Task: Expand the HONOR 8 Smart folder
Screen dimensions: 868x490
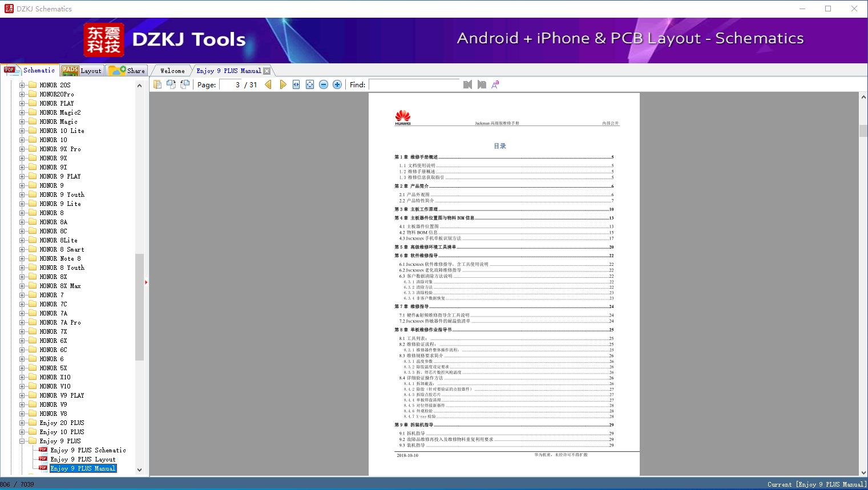Action: [x=22, y=249]
